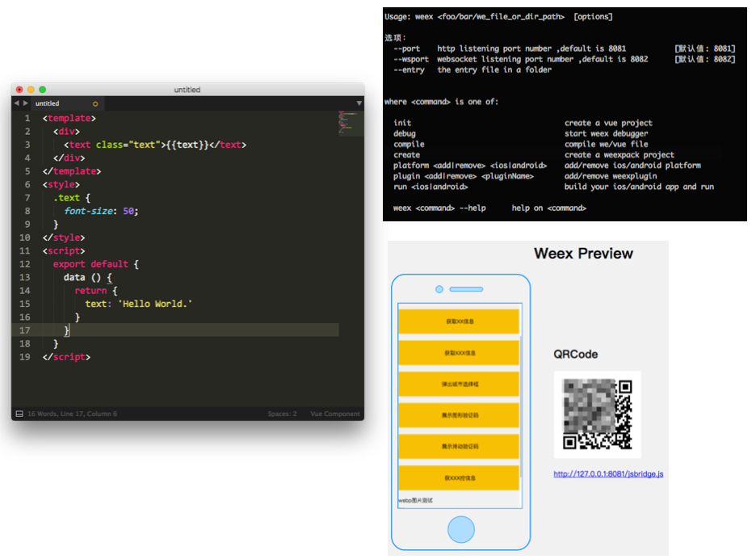Viewport: 756px width, 559px height.
Task: Tap the 弹出城市选择框 yellow button
Action: tap(459, 384)
